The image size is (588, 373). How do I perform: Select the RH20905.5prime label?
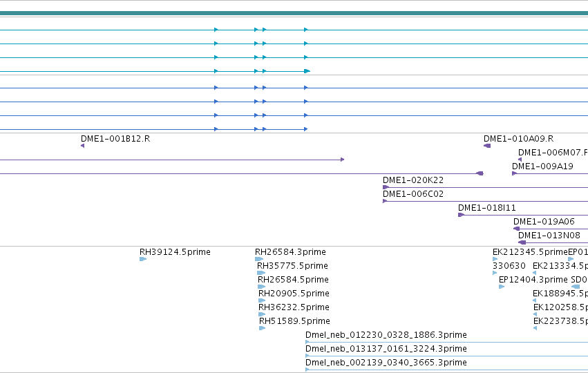[x=294, y=294]
